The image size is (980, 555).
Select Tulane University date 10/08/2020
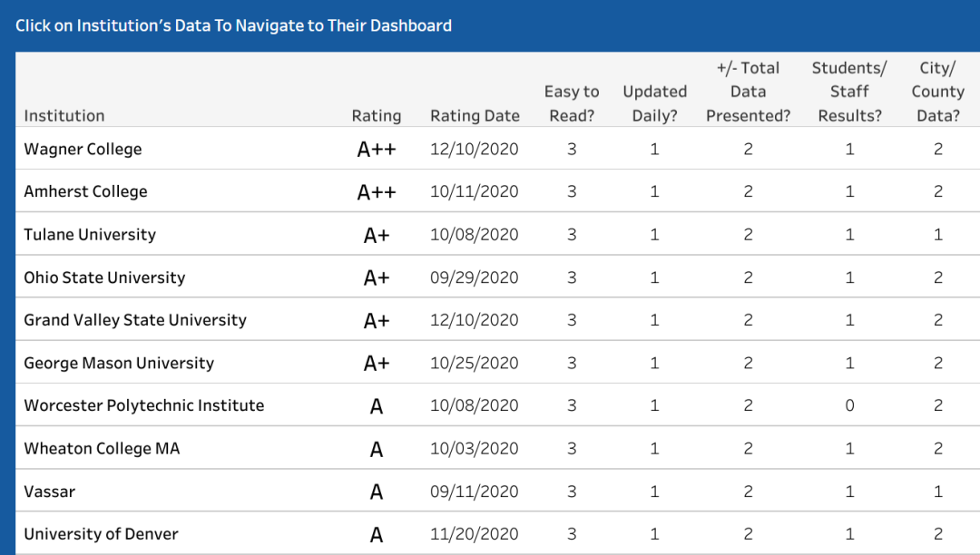475,235
